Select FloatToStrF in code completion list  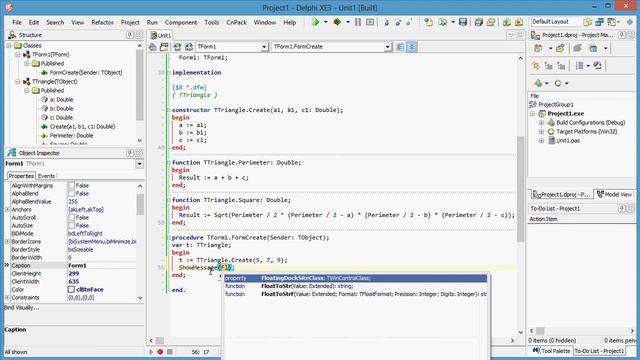tap(355, 294)
